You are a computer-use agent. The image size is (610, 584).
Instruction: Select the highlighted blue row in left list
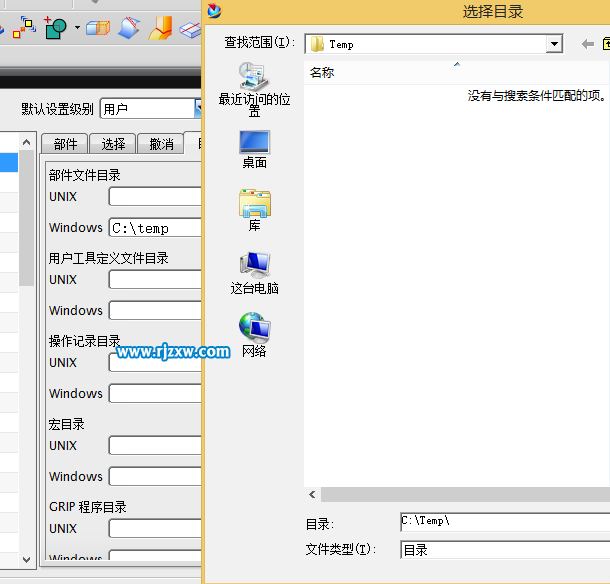[9, 162]
